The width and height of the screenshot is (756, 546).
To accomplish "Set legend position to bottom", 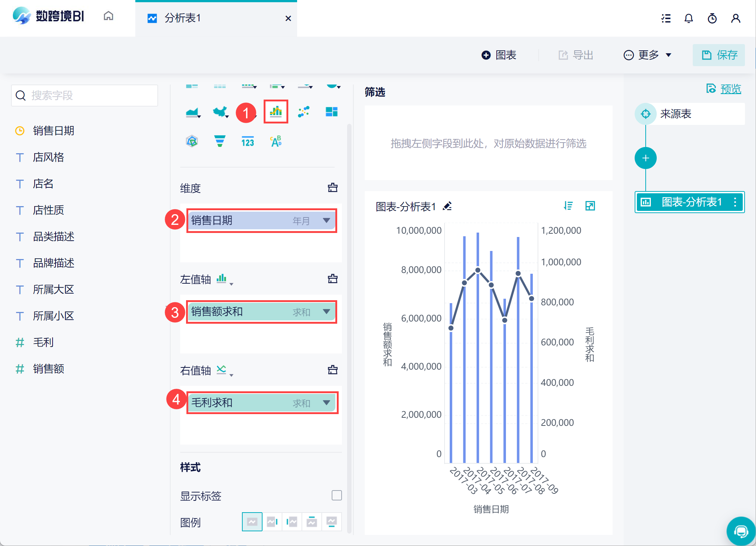I will click(x=331, y=522).
